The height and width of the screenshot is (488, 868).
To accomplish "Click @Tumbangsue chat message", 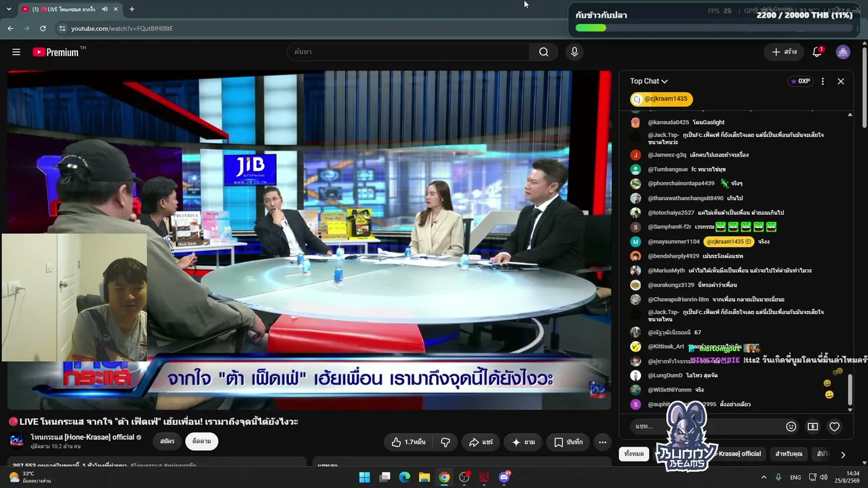I will click(x=708, y=169).
